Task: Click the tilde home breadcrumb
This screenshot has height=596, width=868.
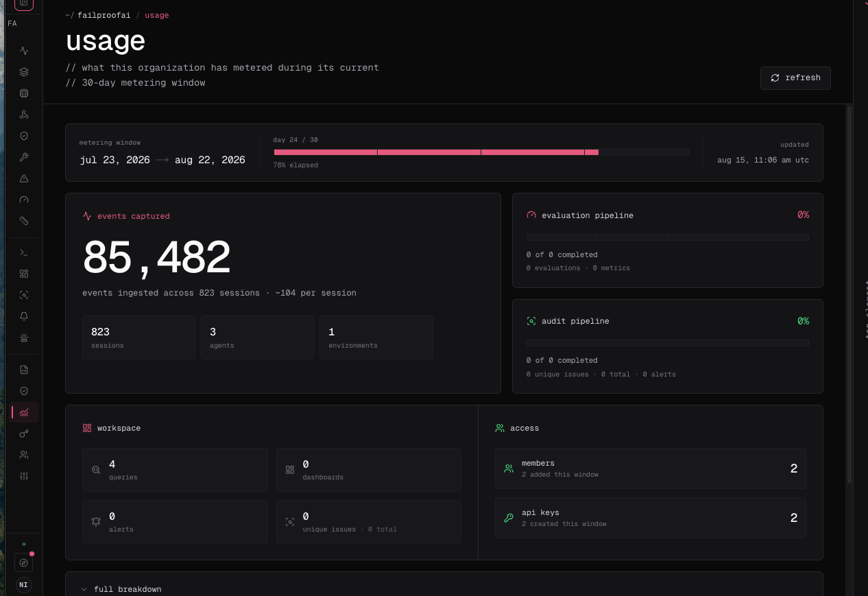Action: (69, 15)
